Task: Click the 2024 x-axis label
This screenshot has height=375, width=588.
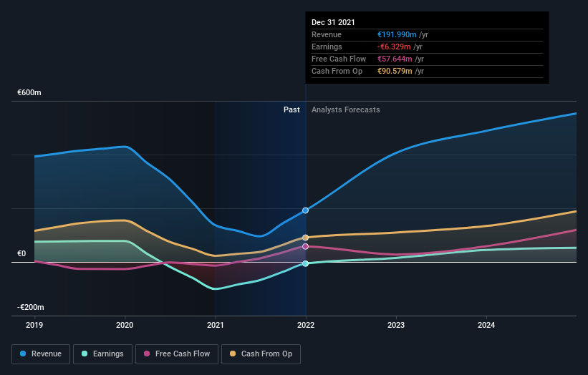Action: click(x=486, y=325)
